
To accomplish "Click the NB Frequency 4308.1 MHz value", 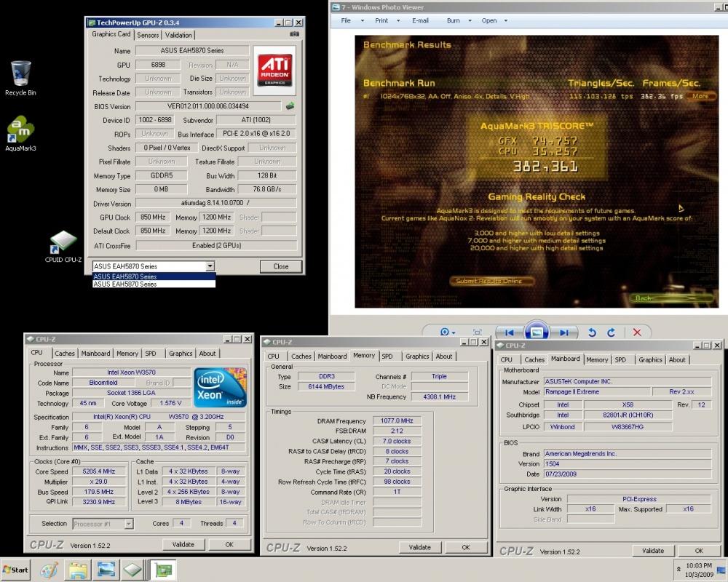I will click(439, 396).
